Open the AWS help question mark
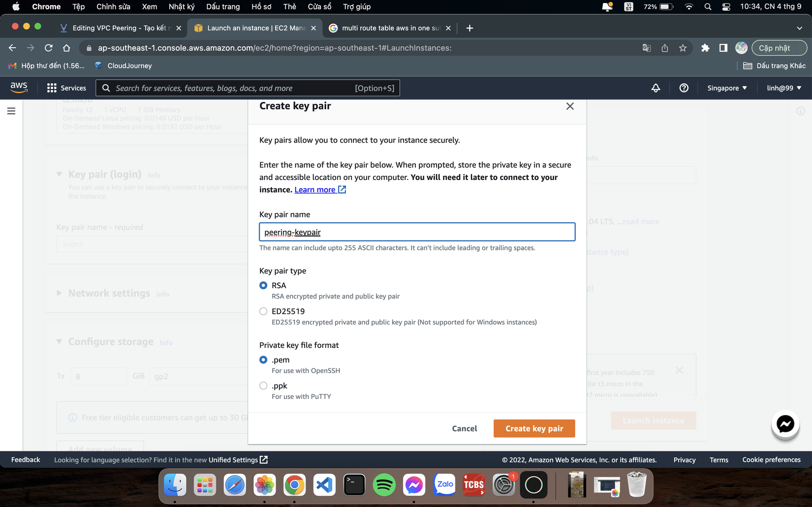Image resolution: width=812 pixels, height=507 pixels. pos(684,88)
